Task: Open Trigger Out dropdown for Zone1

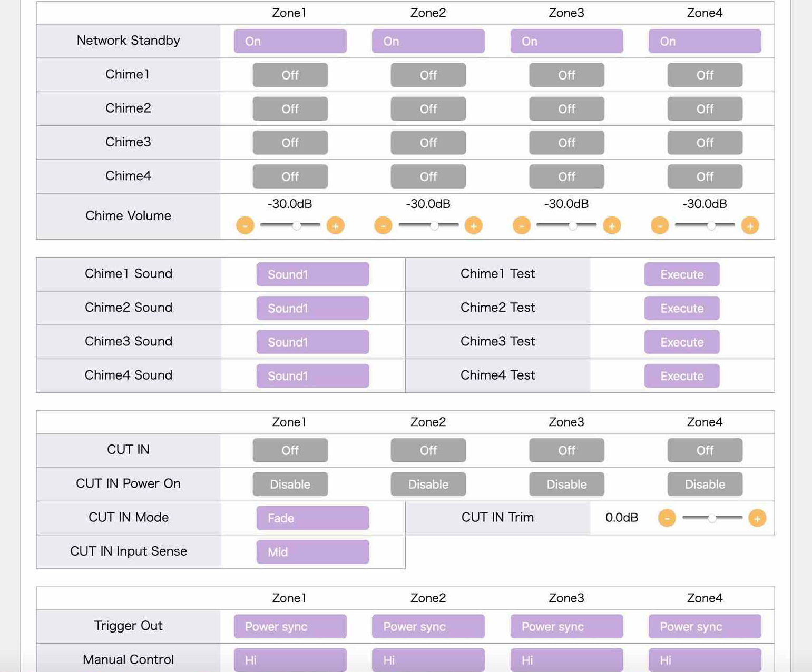Action: [290, 626]
